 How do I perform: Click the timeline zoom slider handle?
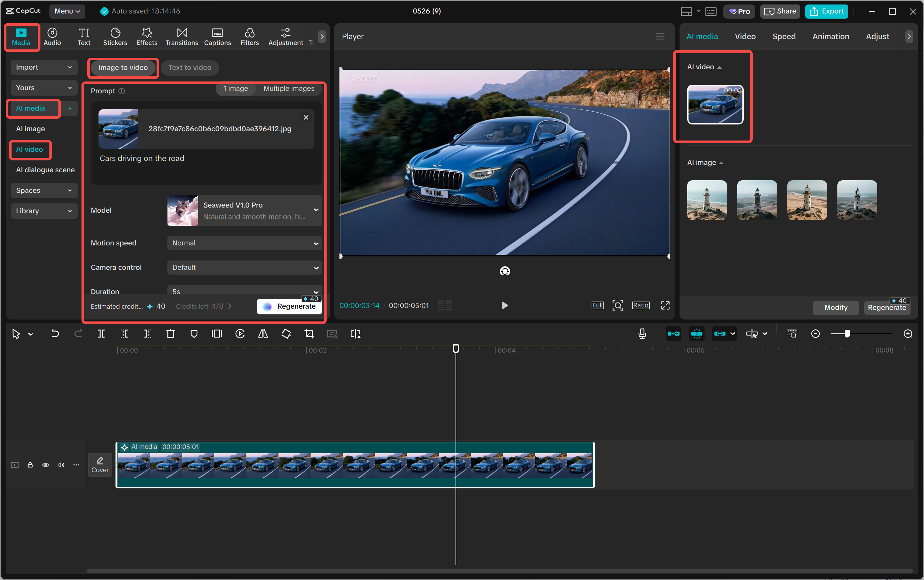pyautogui.click(x=847, y=334)
